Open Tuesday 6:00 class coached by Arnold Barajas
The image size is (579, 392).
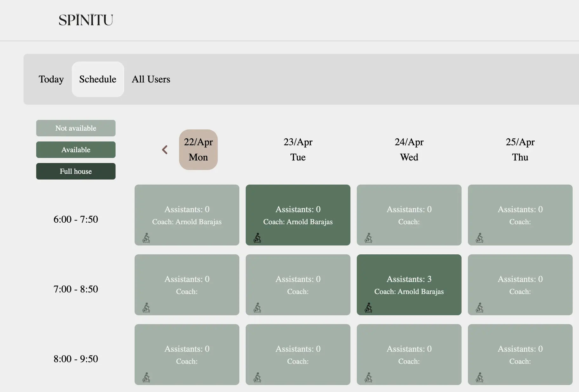pos(298,215)
